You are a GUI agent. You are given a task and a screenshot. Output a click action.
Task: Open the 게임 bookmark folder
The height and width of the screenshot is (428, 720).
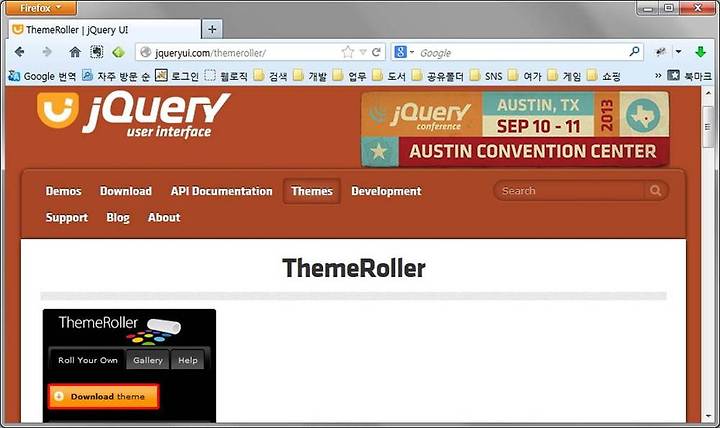pyautogui.click(x=564, y=76)
